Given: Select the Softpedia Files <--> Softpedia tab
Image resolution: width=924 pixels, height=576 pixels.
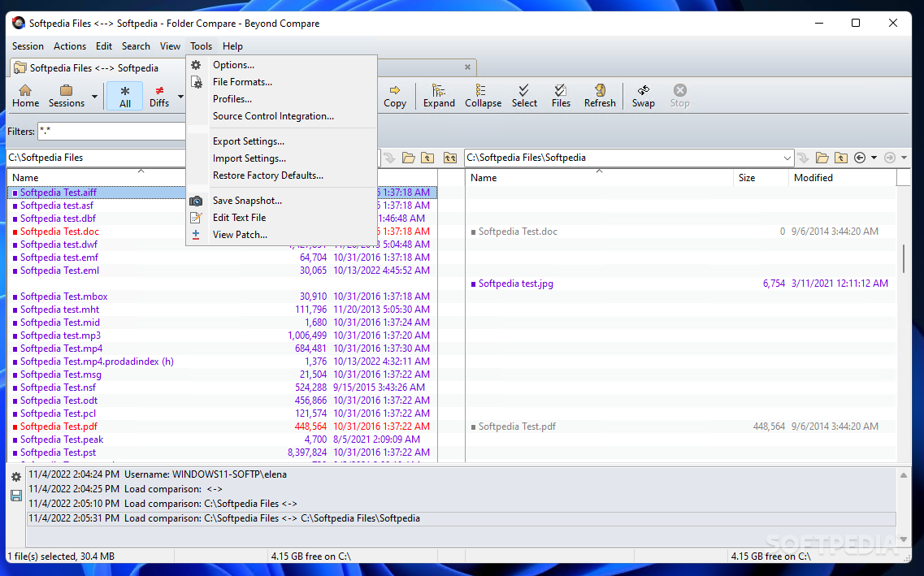Looking at the screenshot, I should click(x=94, y=67).
